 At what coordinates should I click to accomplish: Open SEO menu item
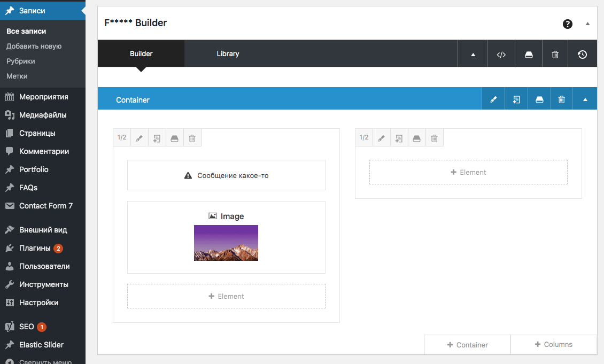pos(43,327)
